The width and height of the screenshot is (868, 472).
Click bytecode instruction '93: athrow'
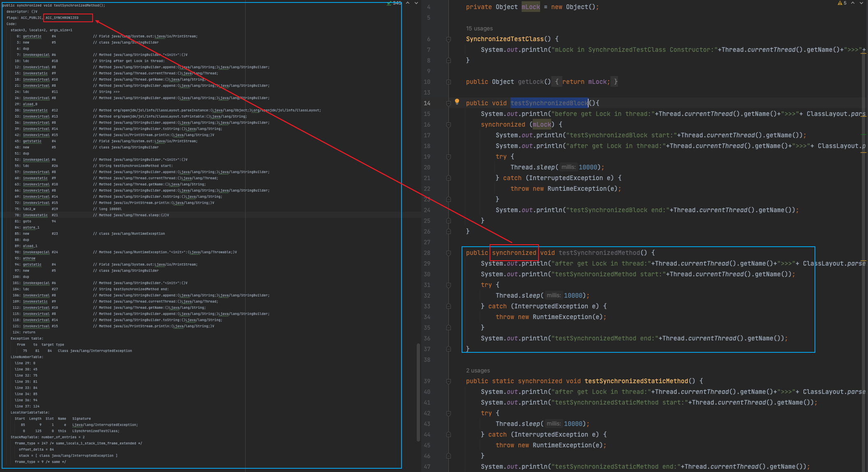pos(25,258)
